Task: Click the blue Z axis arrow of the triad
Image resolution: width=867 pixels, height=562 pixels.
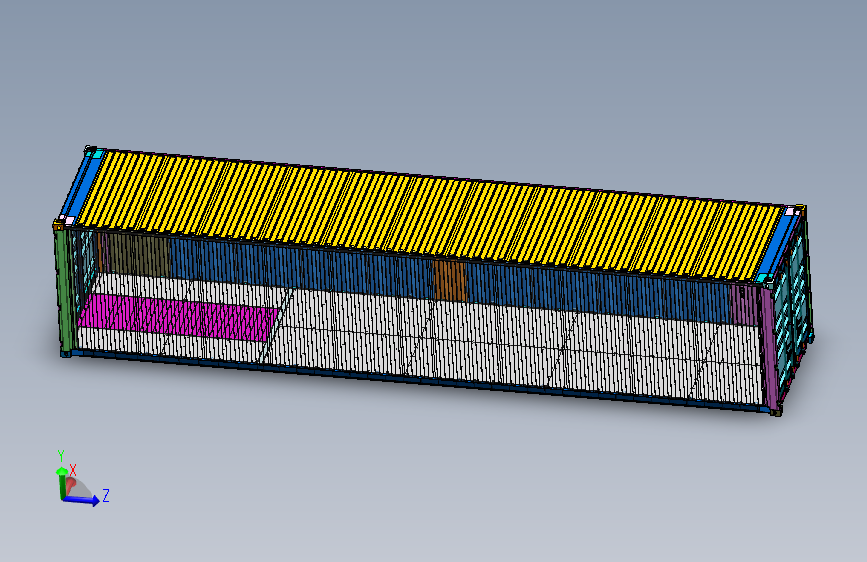Action: click(x=82, y=500)
